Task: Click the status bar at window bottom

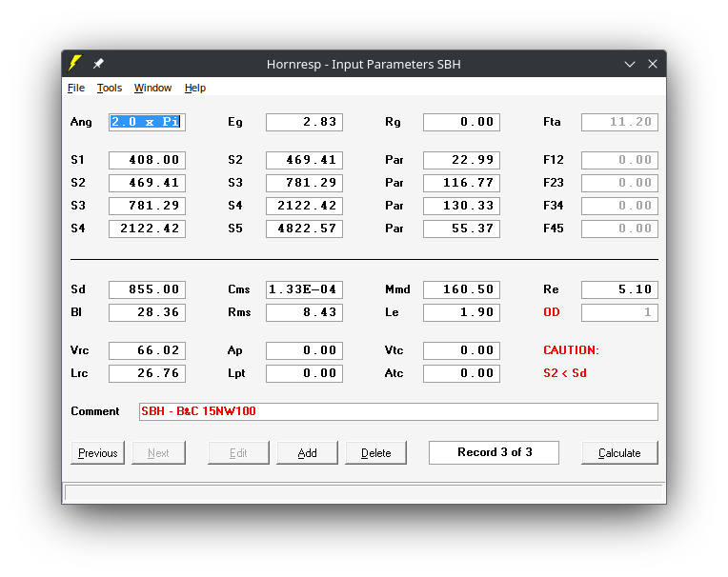Action: coord(364,492)
